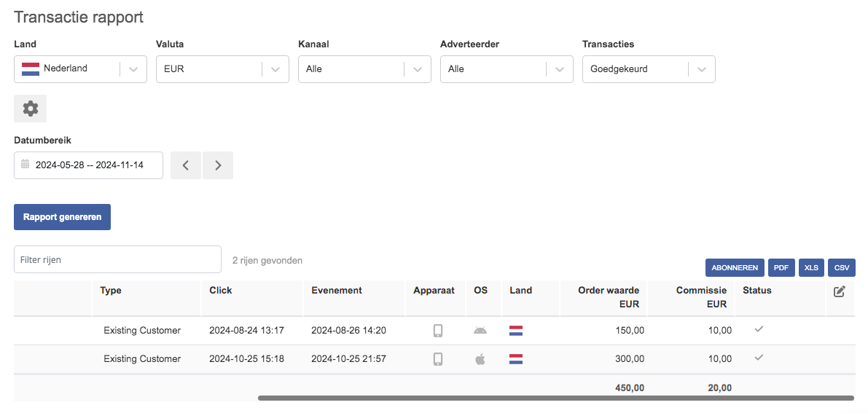Click the ABONNEREN button
Viewport: 868px width, 413px height.
coord(735,267)
